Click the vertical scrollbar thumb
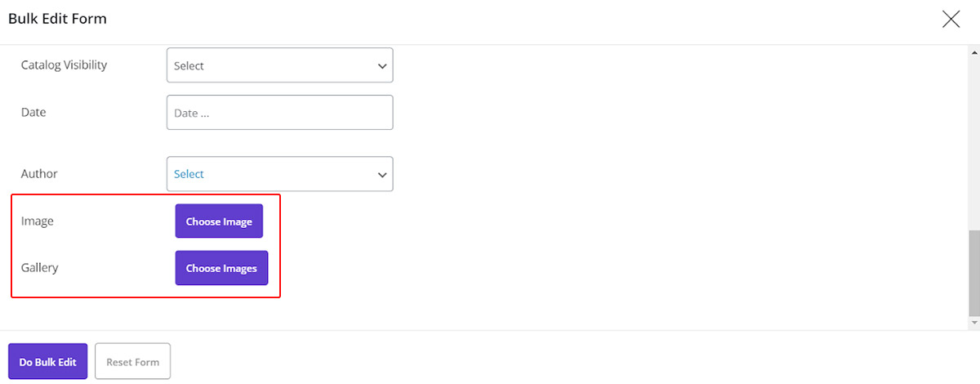Viewport: 980px width, 384px height. [973, 274]
